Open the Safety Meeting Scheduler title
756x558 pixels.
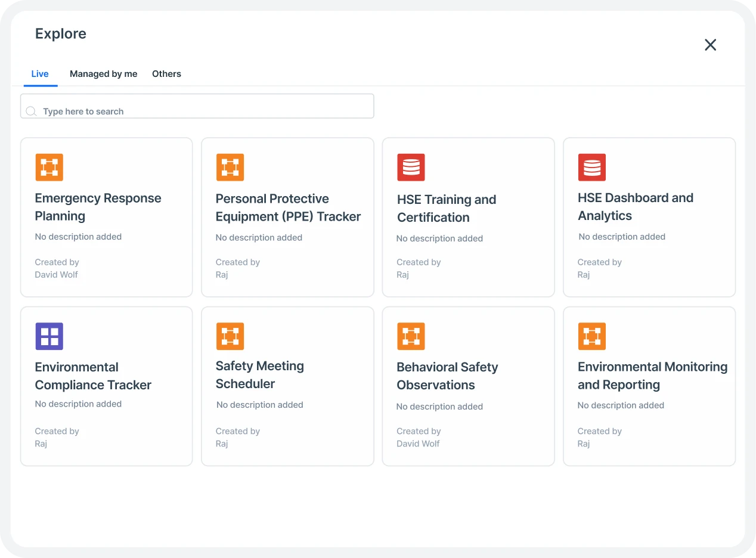[x=260, y=374]
